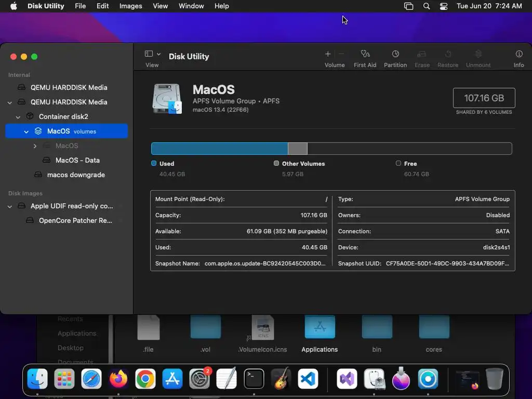
Task: Click the Snapshot Name value
Action: coord(265,263)
